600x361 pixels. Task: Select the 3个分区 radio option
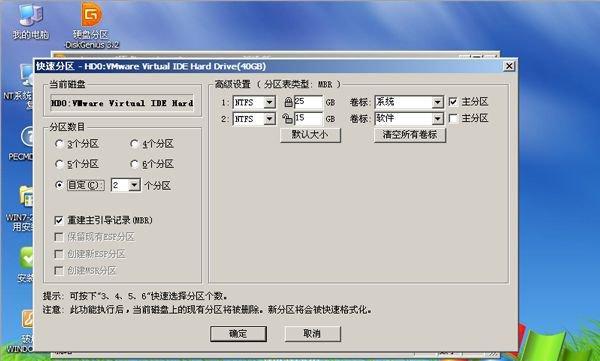click(59, 144)
